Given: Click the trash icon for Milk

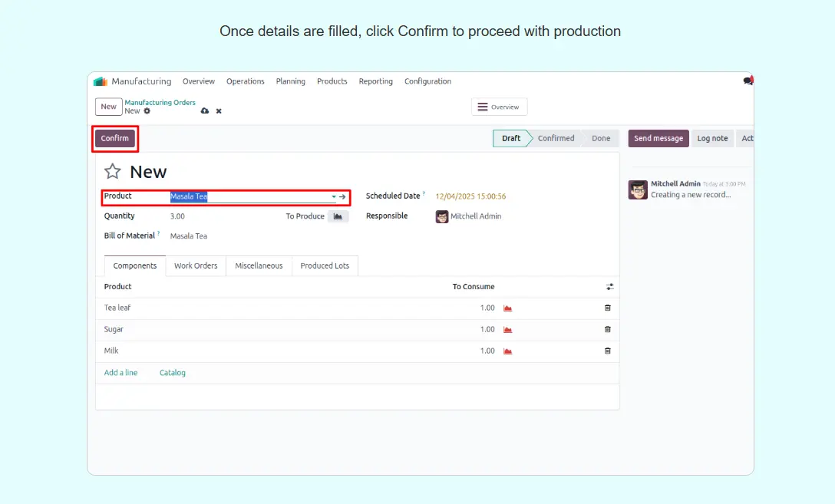Looking at the screenshot, I should pyautogui.click(x=608, y=351).
